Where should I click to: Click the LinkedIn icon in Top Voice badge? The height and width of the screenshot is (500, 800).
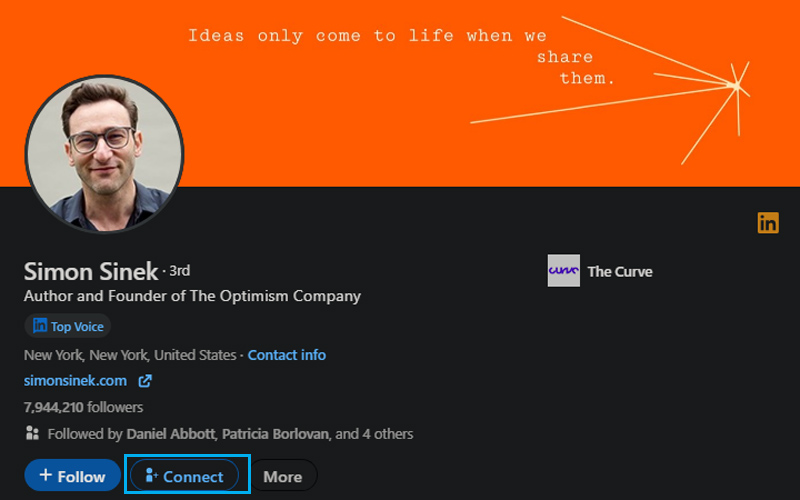(x=40, y=326)
